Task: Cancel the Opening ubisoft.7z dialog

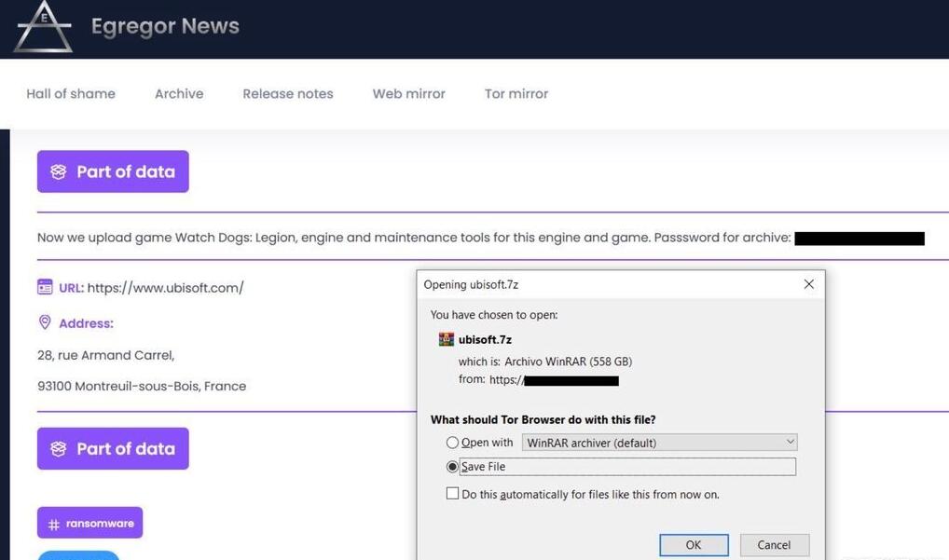Action: point(774,545)
